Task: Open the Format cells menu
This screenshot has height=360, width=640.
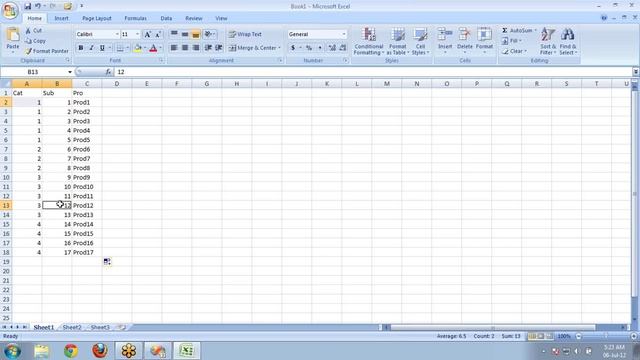Action: tap(484, 40)
